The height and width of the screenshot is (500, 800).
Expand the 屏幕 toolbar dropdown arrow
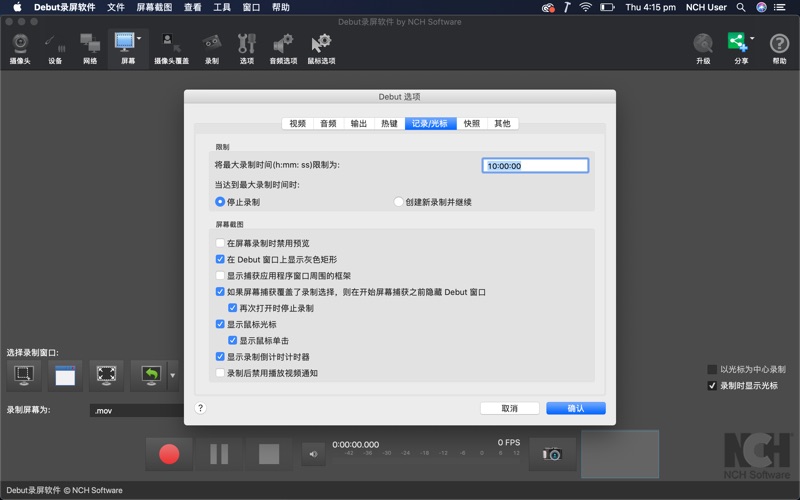point(139,39)
